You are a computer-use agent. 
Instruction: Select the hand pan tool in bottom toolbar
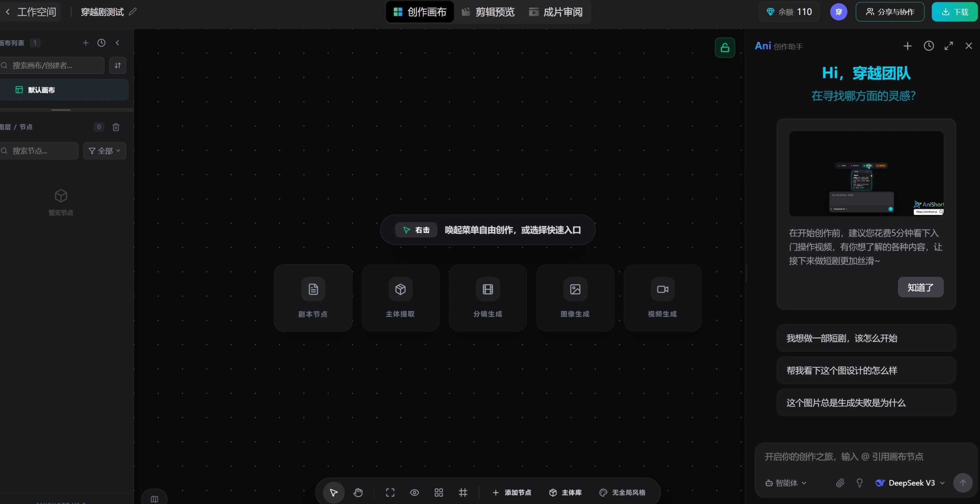358,492
